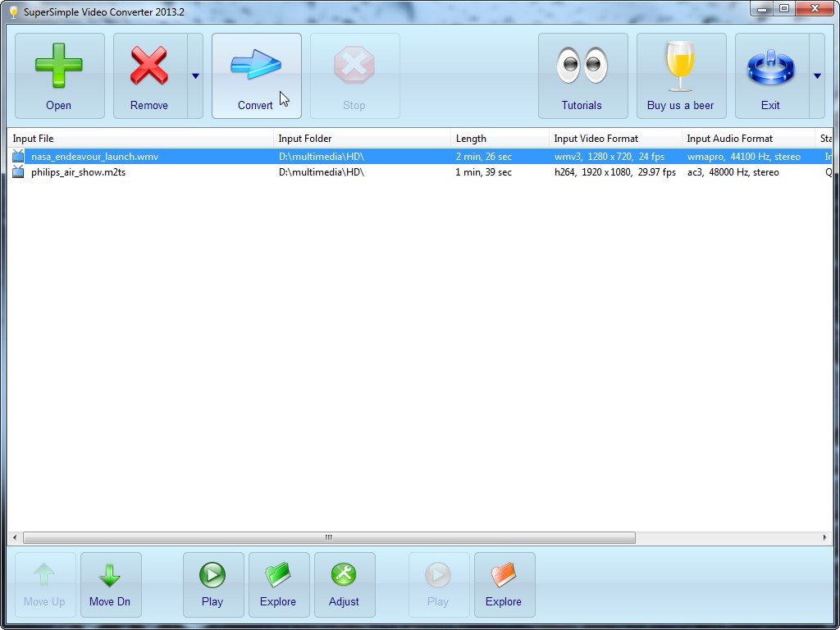The image size is (840, 630).
Task: Click the 2 min, 26 sec length cell
Action: pyautogui.click(x=483, y=157)
